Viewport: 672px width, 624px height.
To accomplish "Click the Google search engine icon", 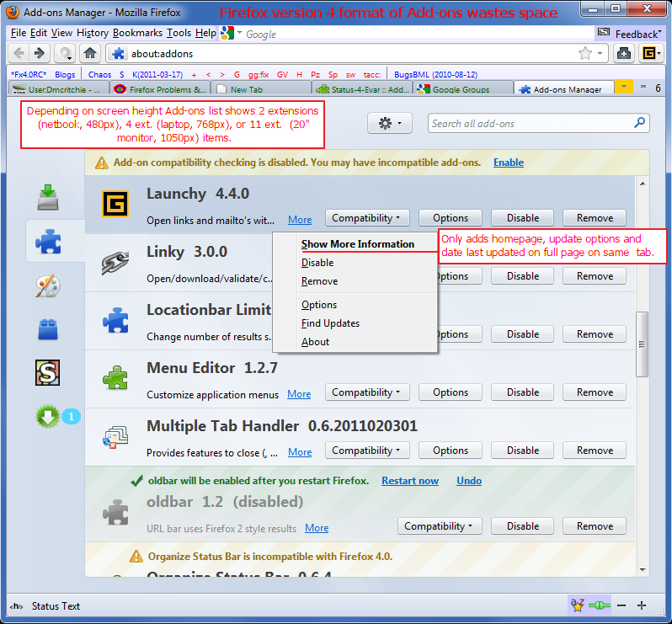I will (x=227, y=33).
